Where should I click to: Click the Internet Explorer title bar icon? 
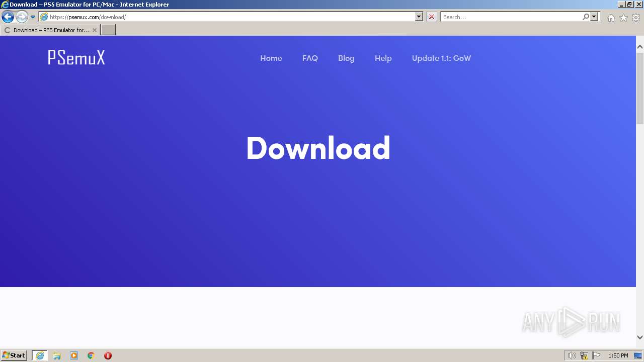coord(5,5)
